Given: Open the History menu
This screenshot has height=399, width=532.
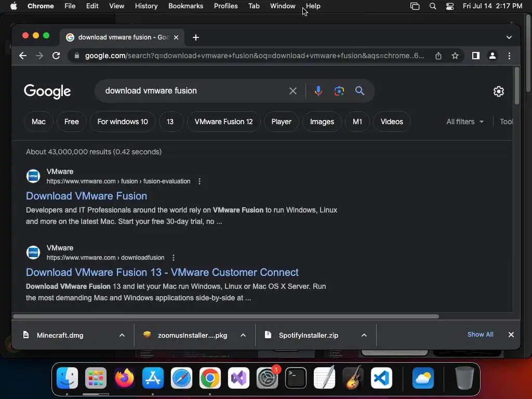Looking at the screenshot, I should pos(146,6).
